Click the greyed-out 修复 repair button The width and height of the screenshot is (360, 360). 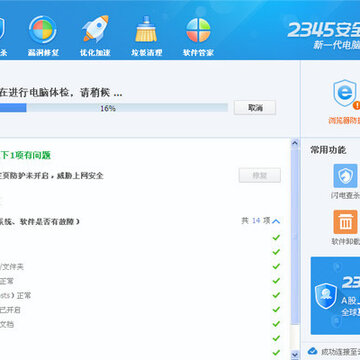pos(260,175)
